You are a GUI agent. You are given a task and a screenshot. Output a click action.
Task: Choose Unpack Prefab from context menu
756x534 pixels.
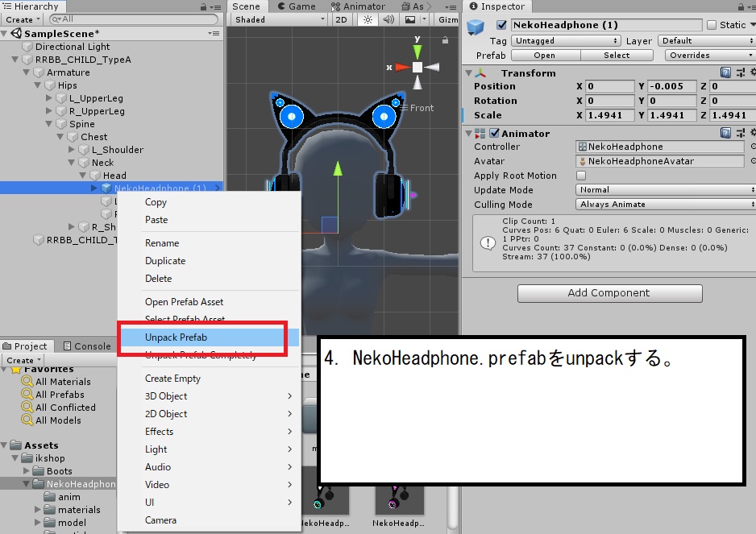(x=209, y=337)
